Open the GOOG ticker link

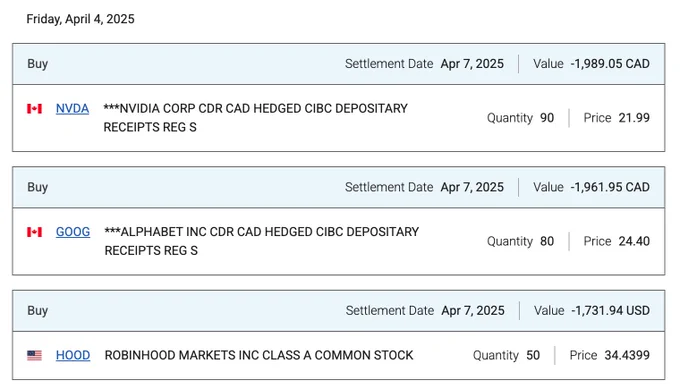point(73,232)
